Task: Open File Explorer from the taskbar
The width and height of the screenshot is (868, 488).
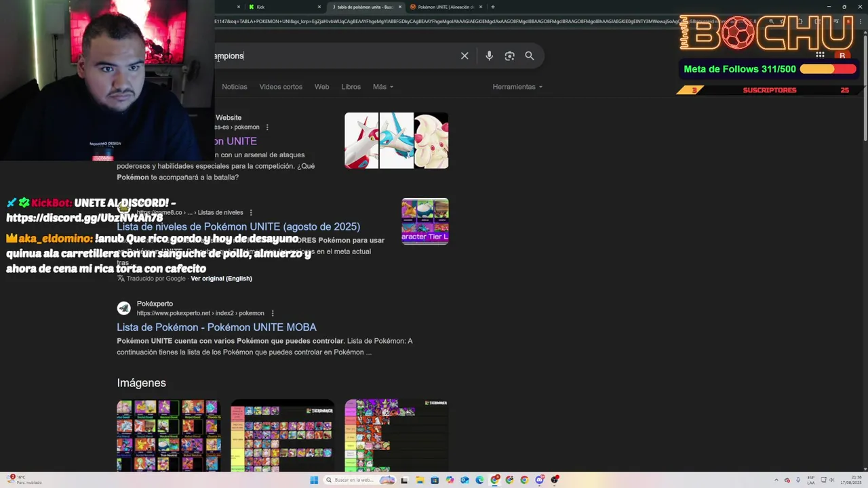Action: [x=420, y=480]
